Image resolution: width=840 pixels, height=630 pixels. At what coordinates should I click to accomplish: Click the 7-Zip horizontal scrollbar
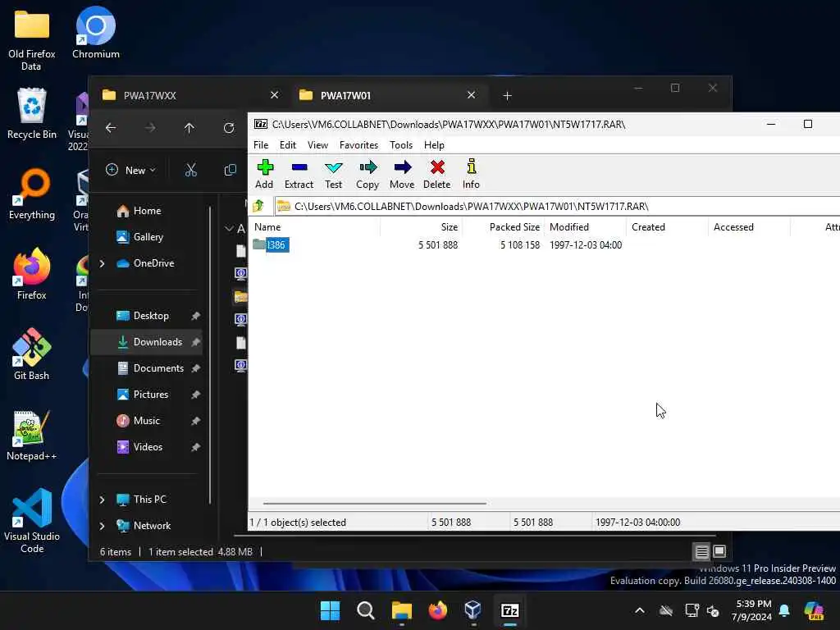point(374,504)
